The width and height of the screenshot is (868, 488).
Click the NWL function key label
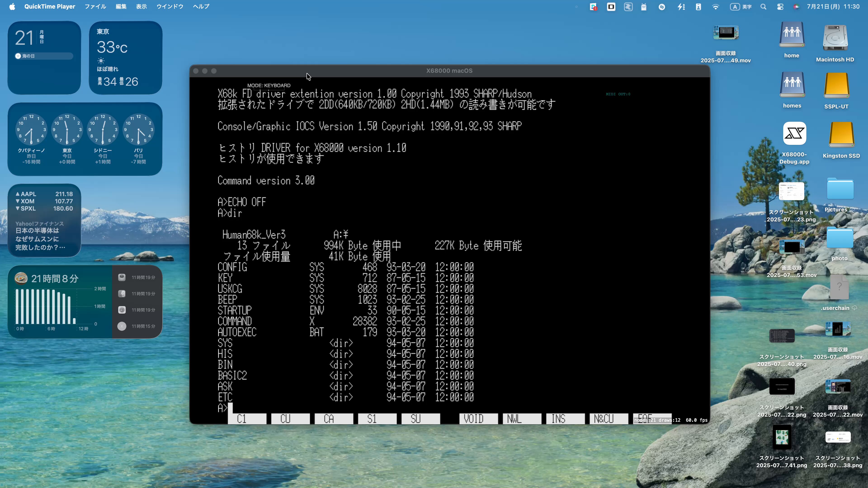[522, 419]
